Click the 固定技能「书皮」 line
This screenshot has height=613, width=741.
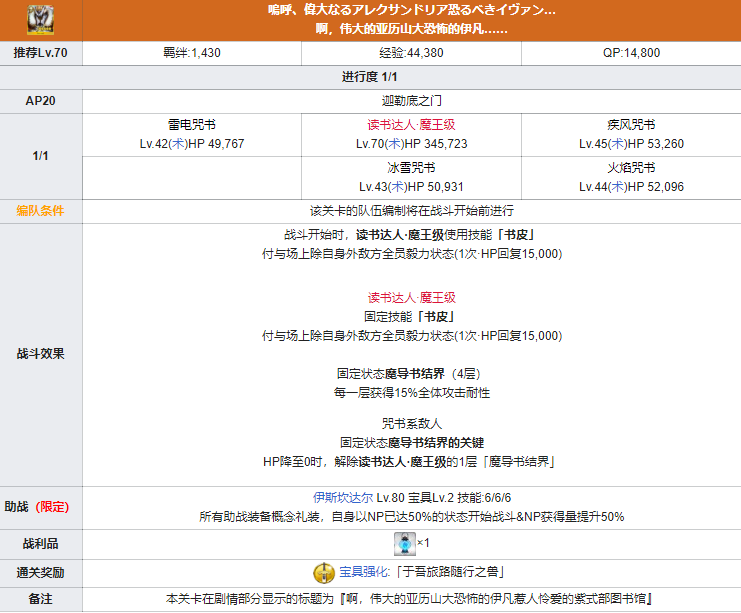coord(409,317)
